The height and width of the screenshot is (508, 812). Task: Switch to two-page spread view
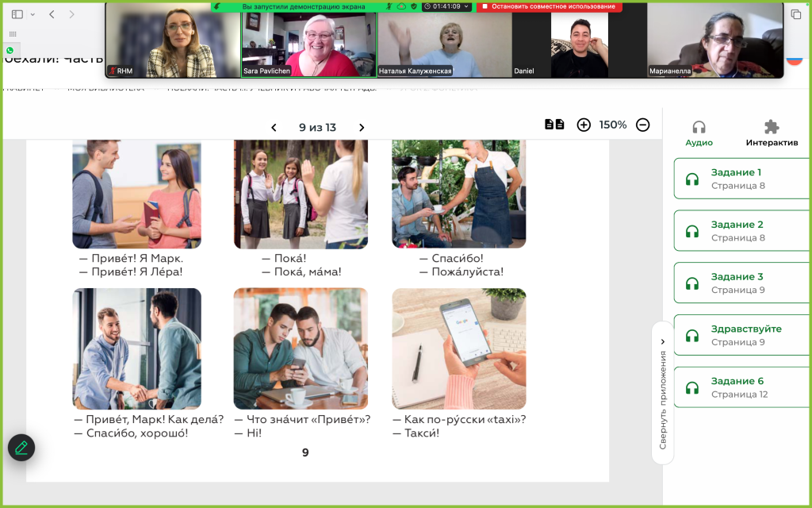554,125
